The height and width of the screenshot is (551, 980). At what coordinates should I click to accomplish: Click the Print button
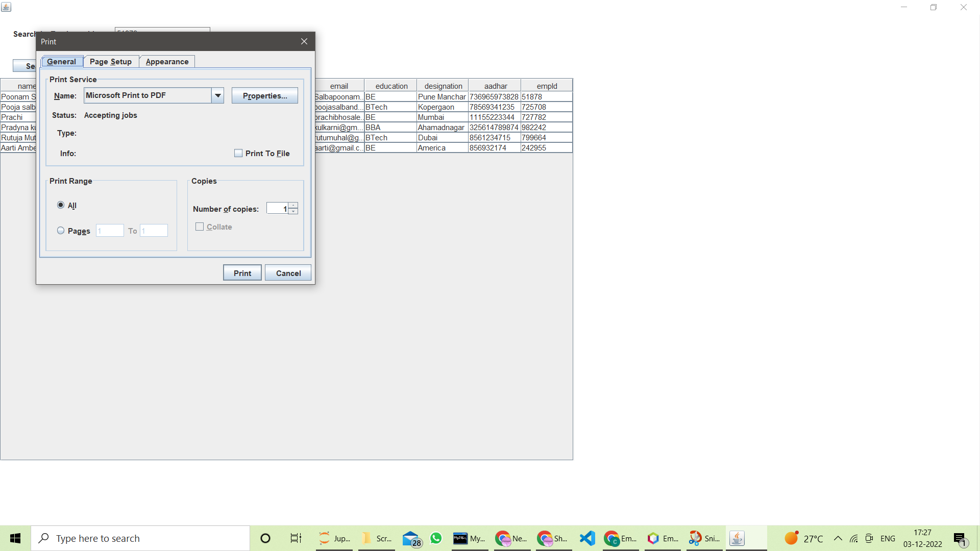pyautogui.click(x=242, y=273)
